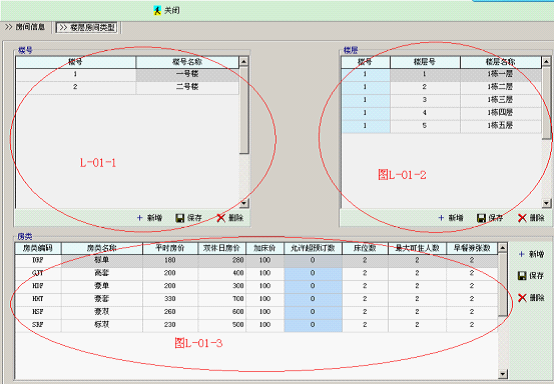The image size is (554, 384).
Task: Click the 床位数 column header
Action: 365,248
